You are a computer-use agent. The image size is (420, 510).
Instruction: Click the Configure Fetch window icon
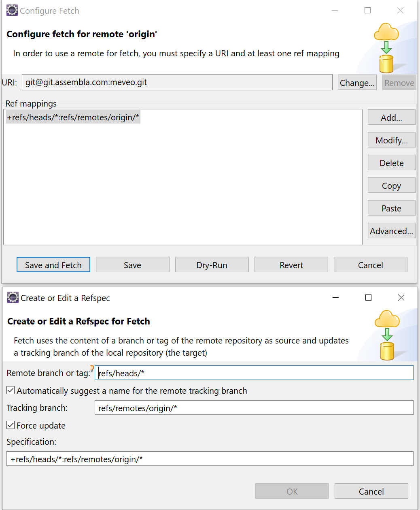12,10
